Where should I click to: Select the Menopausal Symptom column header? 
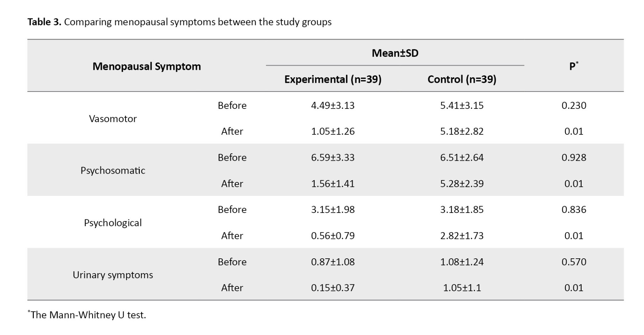tap(147, 66)
